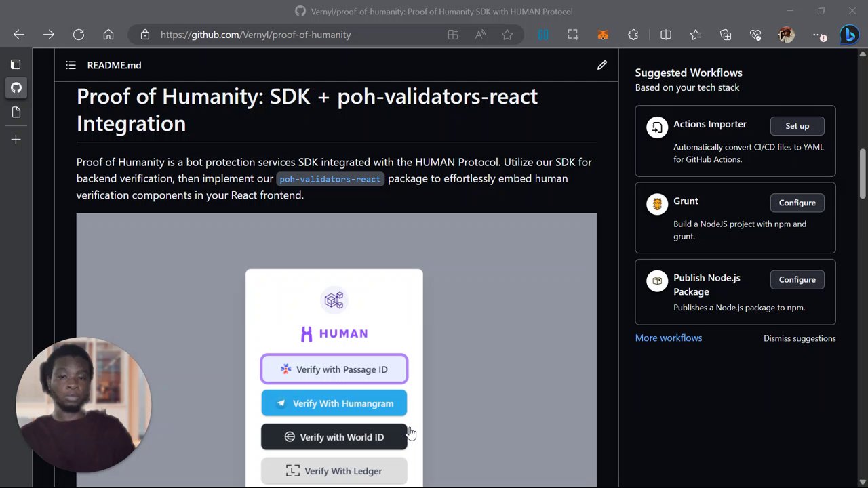Screen dimensions: 868x488
Task: Click the Proof of Humanity README heading
Action: click(307, 110)
